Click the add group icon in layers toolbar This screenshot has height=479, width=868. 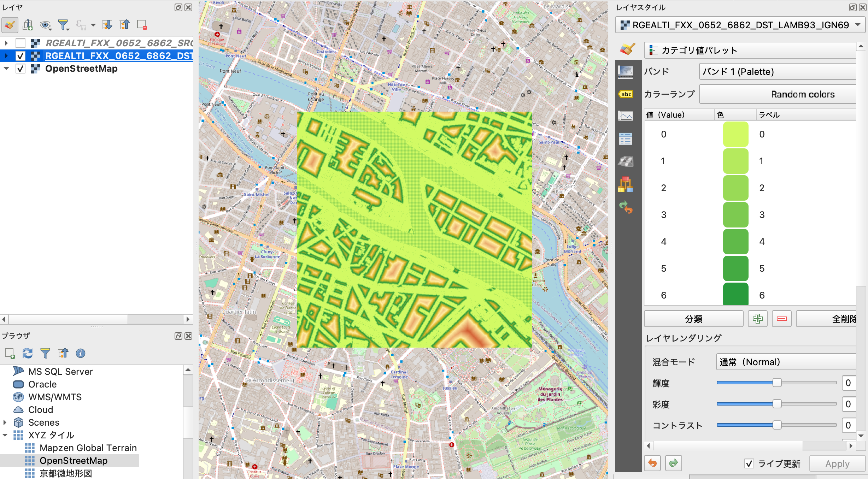pos(28,25)
